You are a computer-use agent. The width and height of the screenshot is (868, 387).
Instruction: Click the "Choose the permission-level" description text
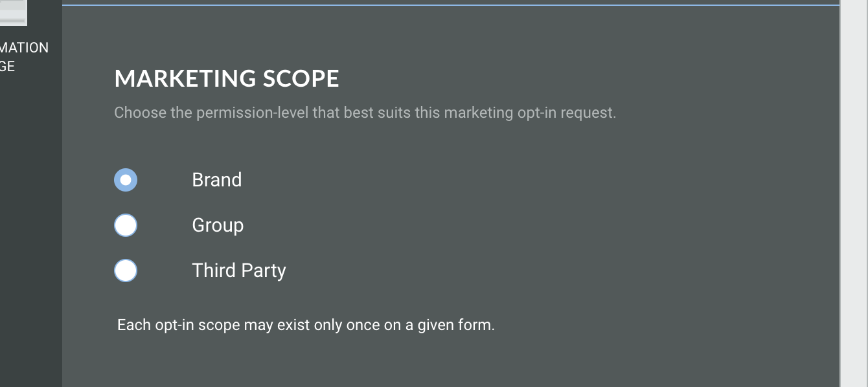365,113
